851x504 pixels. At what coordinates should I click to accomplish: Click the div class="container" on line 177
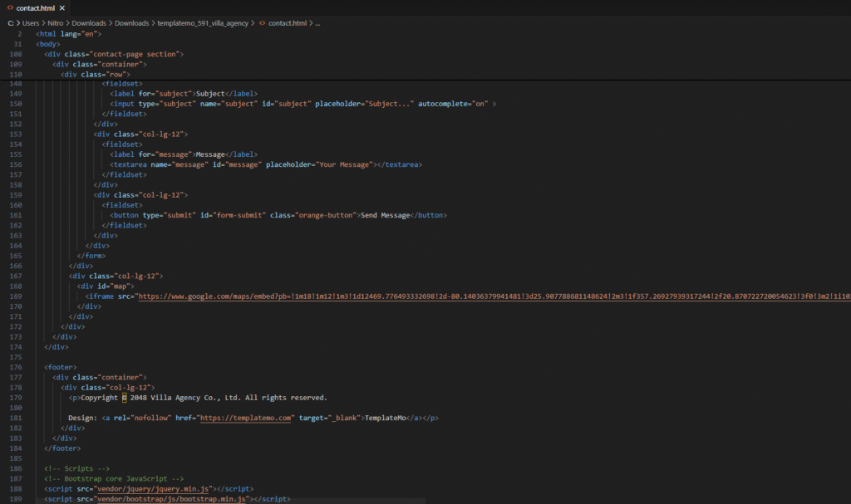[x=100, y=377]
